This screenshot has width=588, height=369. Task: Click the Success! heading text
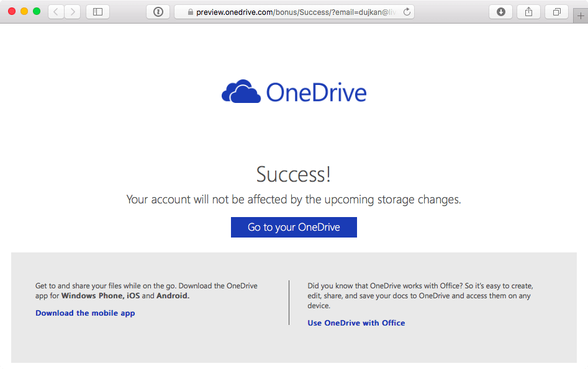(x=294, y=174)
